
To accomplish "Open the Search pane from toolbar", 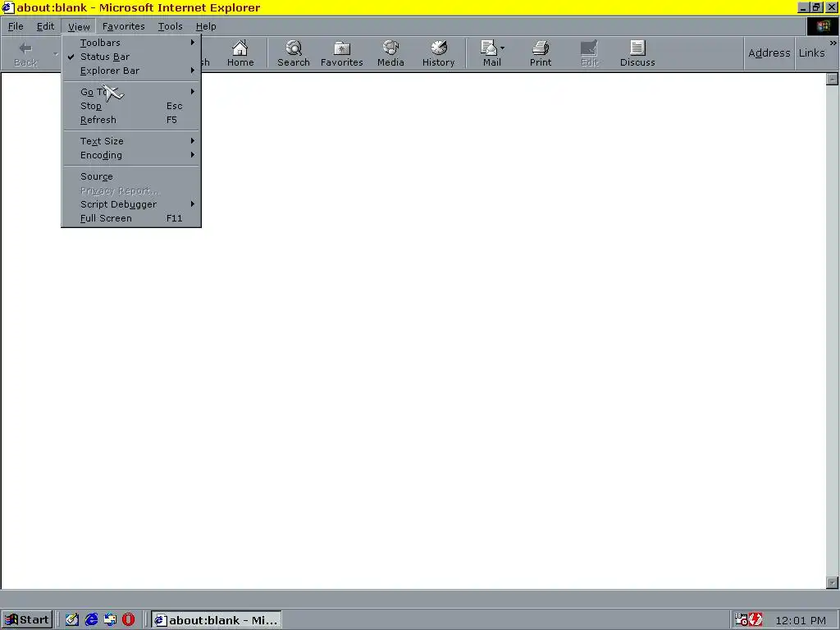I will [294, 53].
